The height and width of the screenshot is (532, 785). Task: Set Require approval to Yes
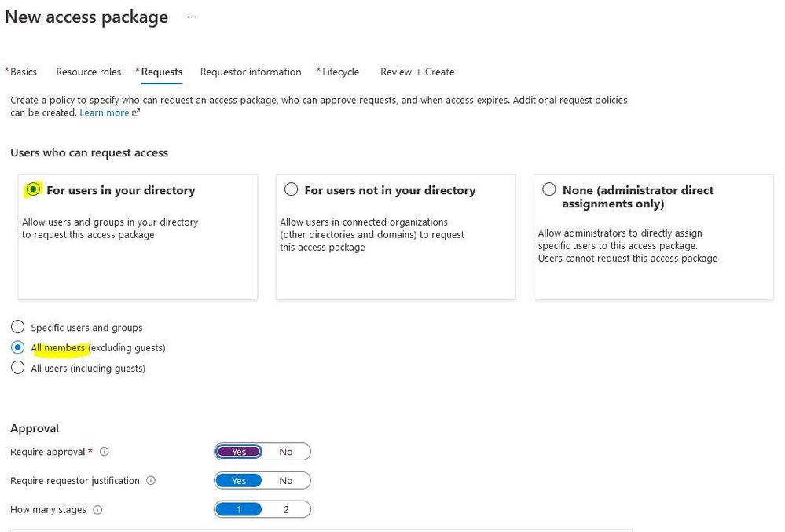pyautogui.click(x=239, y=452)
